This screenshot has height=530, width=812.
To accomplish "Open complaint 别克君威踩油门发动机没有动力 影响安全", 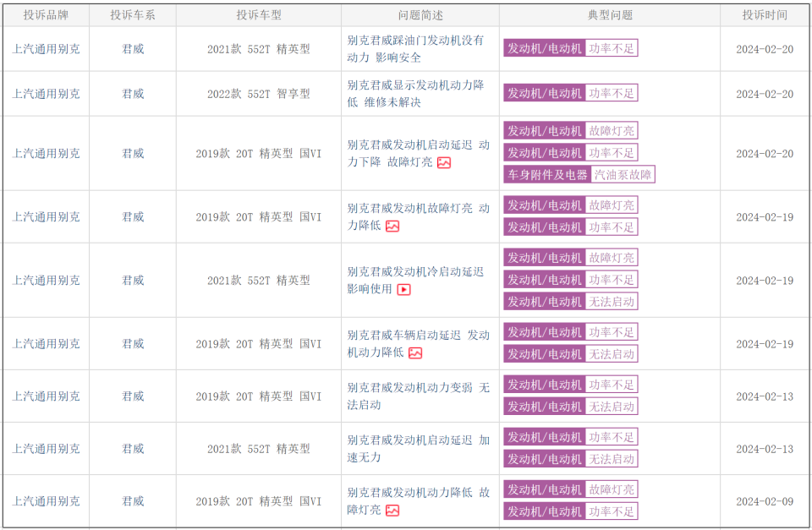I will (x=415, y=49).
